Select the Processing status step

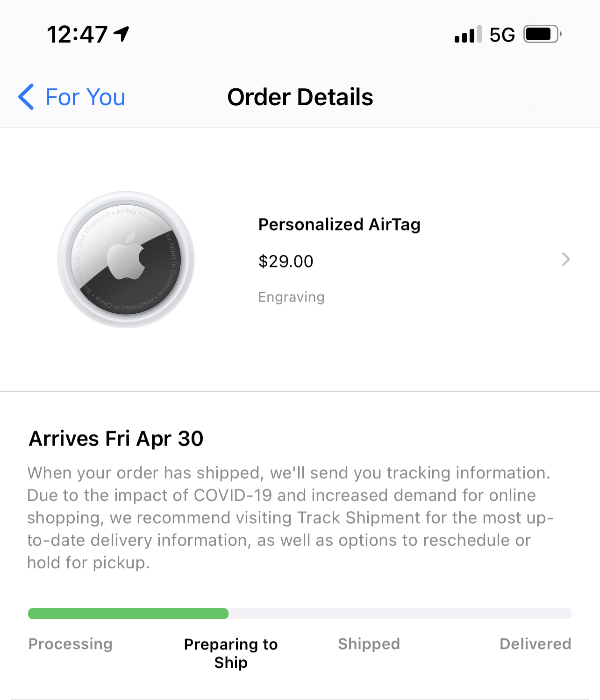(x=71, y=644)
